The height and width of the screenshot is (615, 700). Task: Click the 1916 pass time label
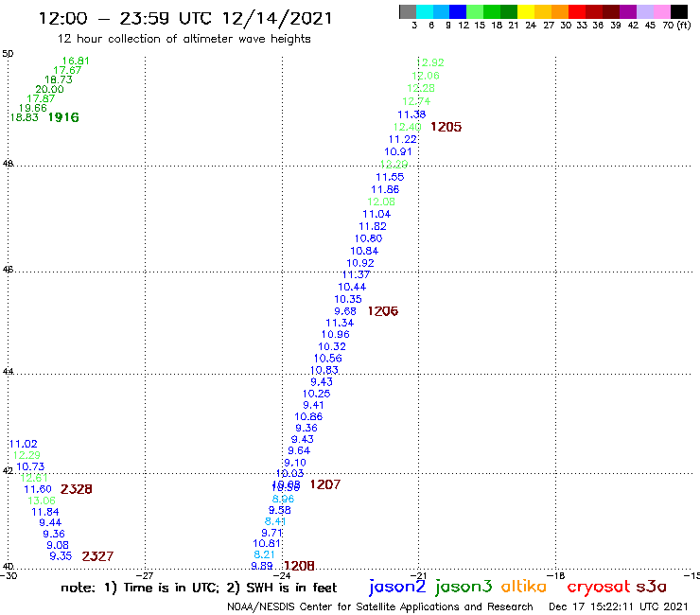point(63,117)
